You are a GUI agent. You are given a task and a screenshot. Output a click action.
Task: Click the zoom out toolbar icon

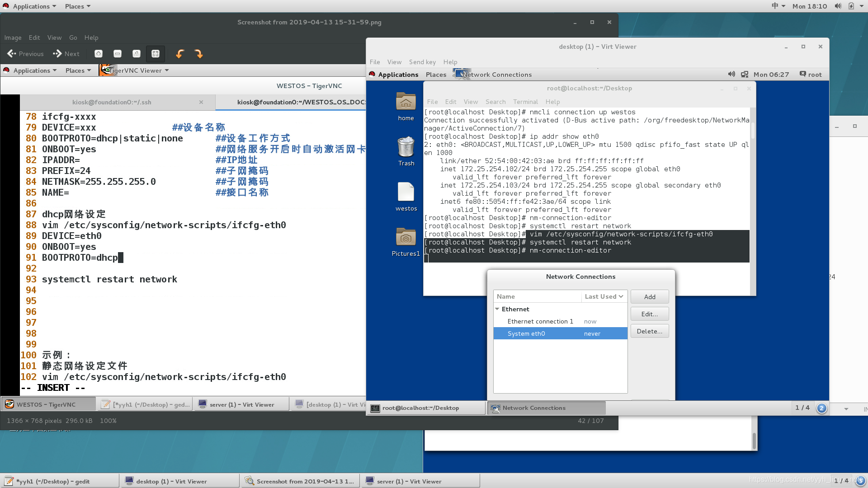pos(118,54)
